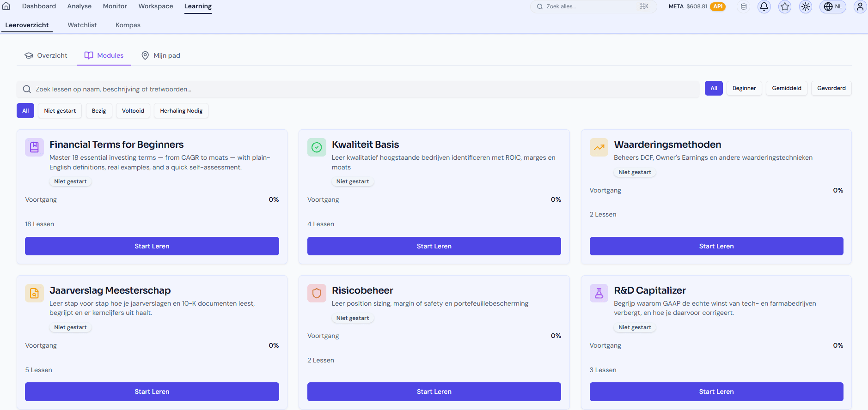Image resolution: width=868 pixels, height=410 pixels.
Task: Click Kwaliteit Basis checkmark icon
Action: click(x=317, y=147)
